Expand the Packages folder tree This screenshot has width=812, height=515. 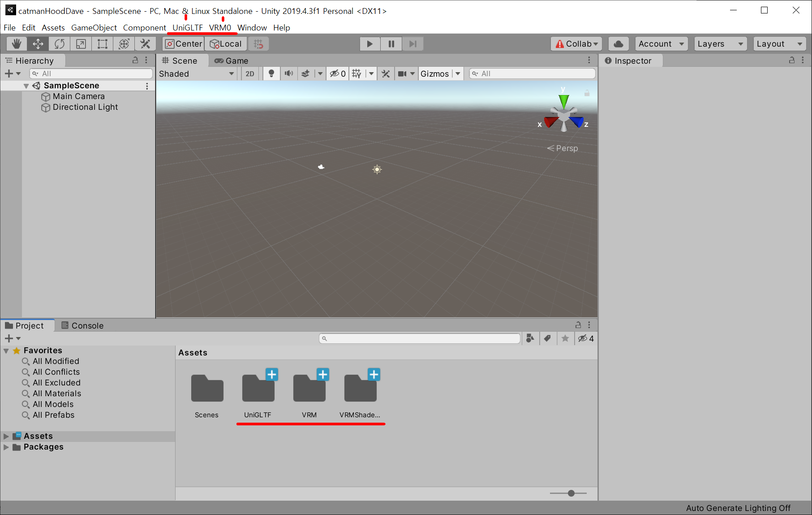(x=6, y=447)
